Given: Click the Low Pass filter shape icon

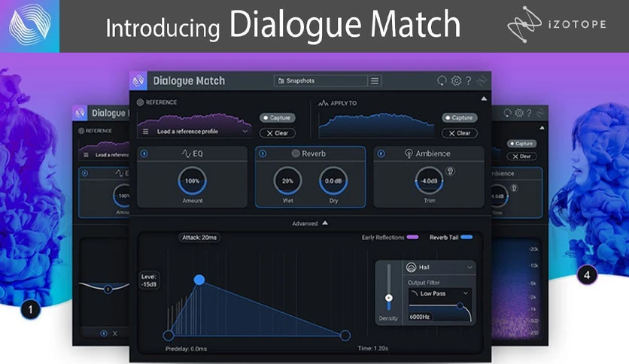Looking at the screenshot, I should coord(415,293).
